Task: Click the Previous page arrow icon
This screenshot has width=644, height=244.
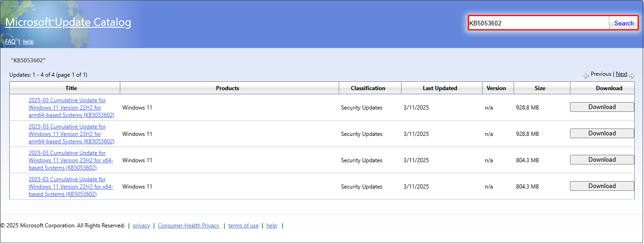Action: point(586,75)
